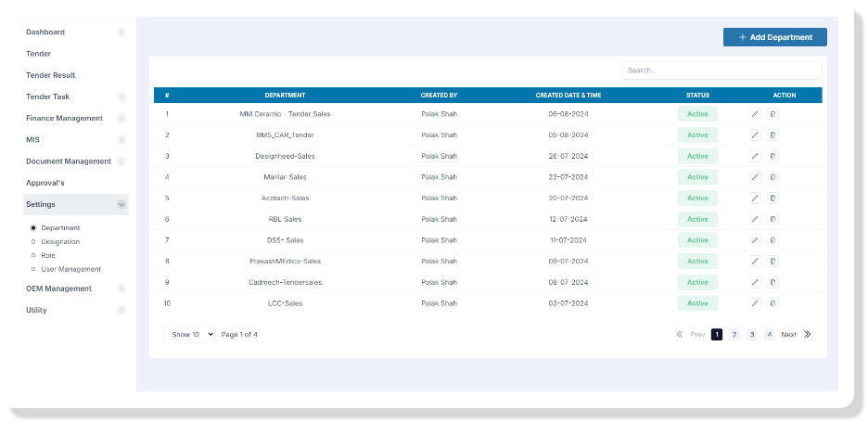868x423 pixels.
Task: Go to the Next page
Action: (788, 335)
